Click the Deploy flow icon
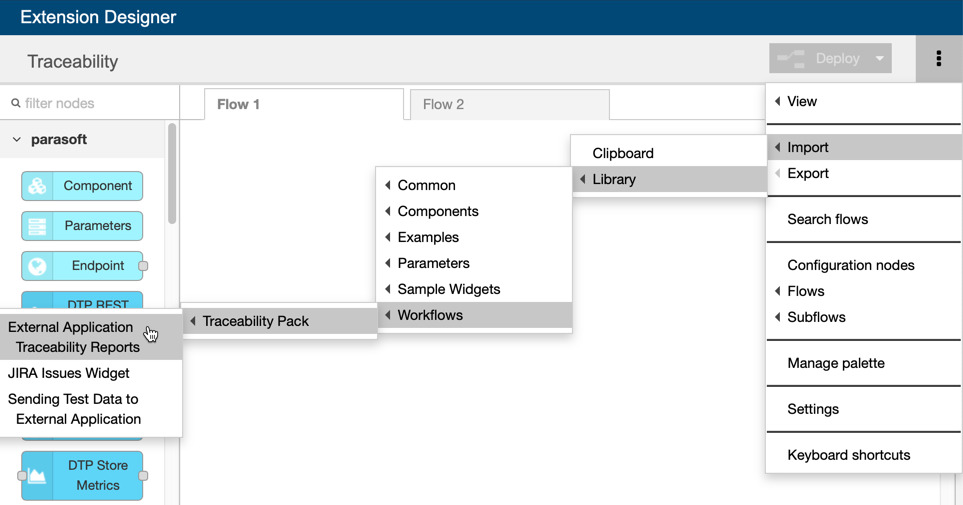 [x=791, y=58]
